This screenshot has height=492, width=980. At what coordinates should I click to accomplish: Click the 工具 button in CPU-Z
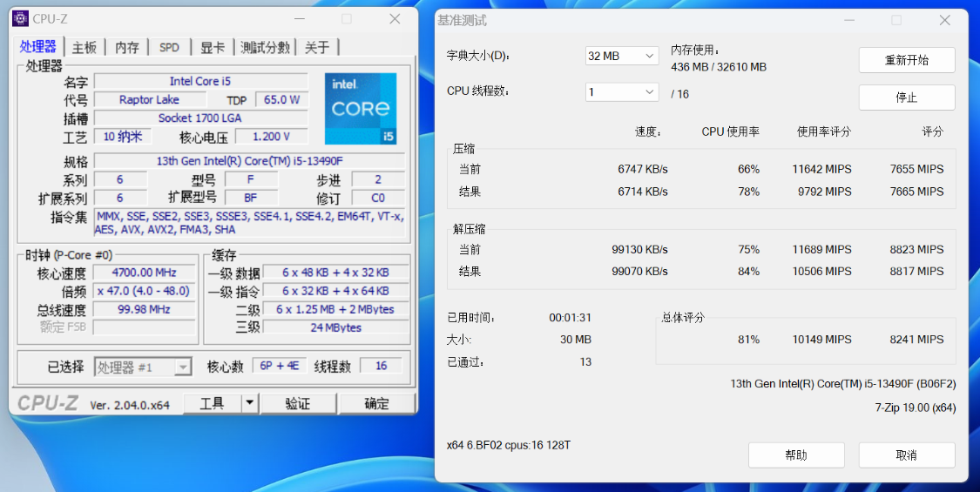[x=212, y=404]
